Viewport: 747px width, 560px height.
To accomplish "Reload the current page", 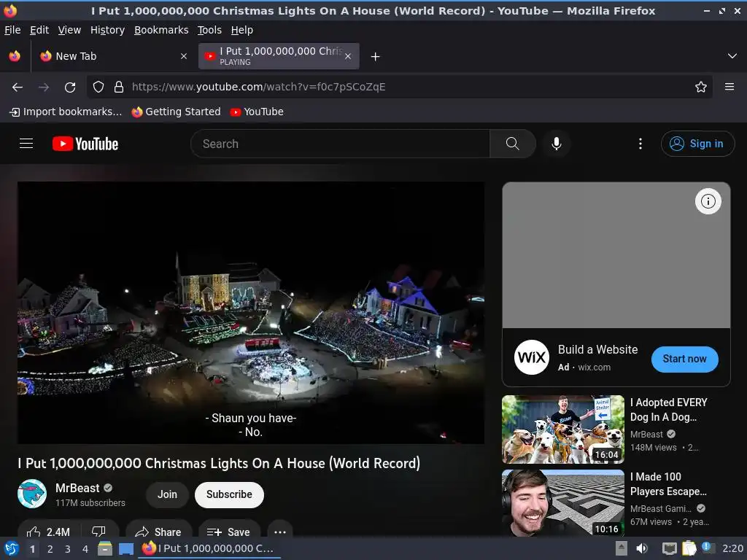I will (70, 87).
